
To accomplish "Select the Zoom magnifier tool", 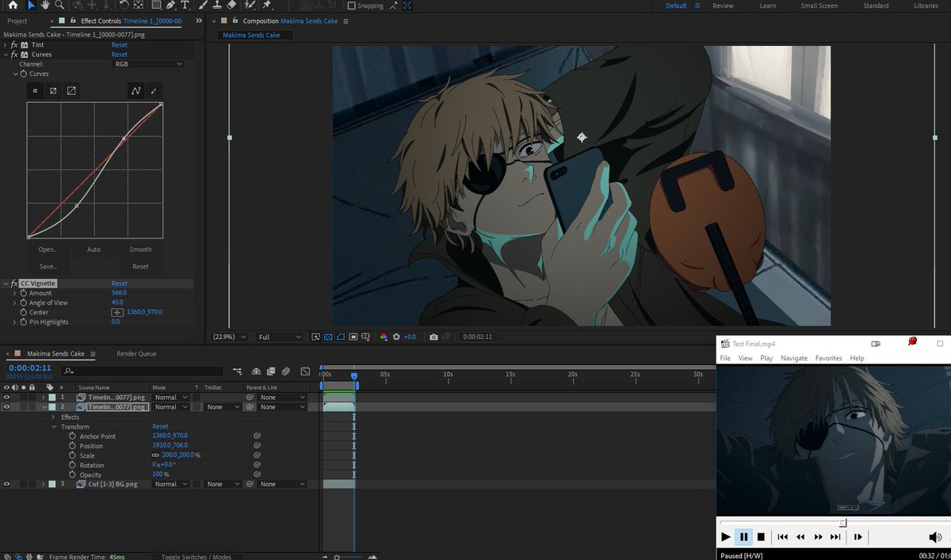I will pos(60,5).
